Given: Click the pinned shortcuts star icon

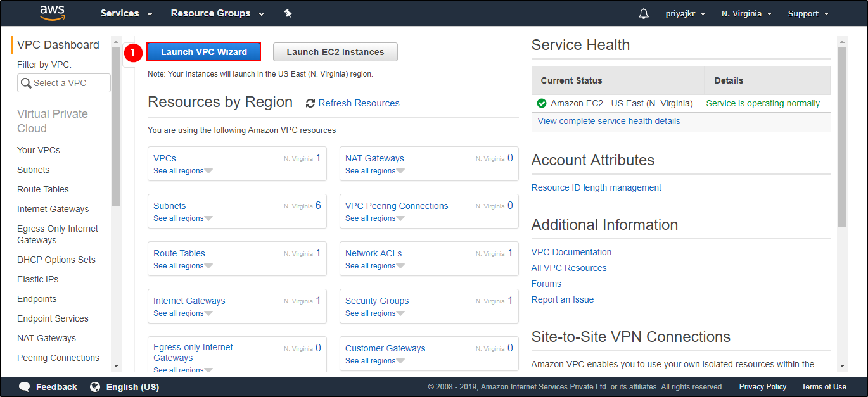Looking at the screenshot, I should 288,13.
